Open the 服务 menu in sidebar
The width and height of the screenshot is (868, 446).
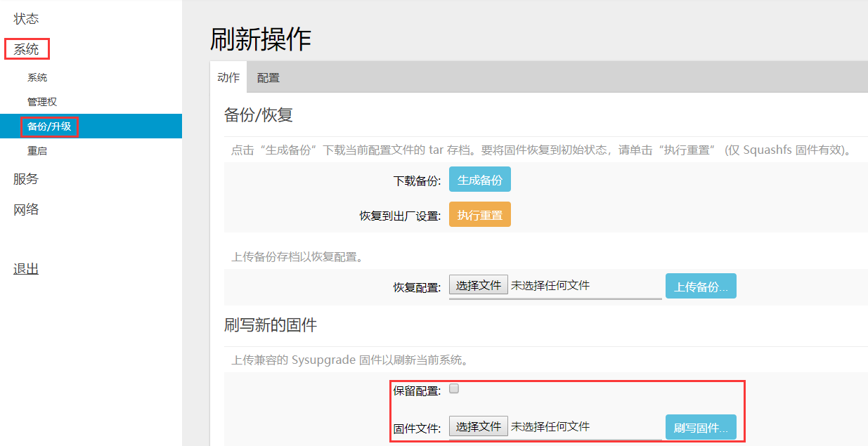(x=26, y=178)
